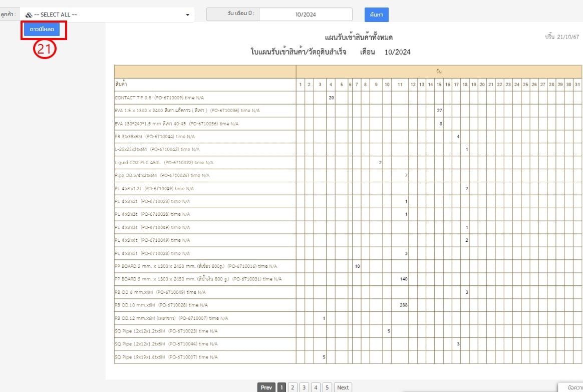Go to page 2 of results
Image resolution: width=583 pixels, height=392 pixels.
tap(293, 387)
